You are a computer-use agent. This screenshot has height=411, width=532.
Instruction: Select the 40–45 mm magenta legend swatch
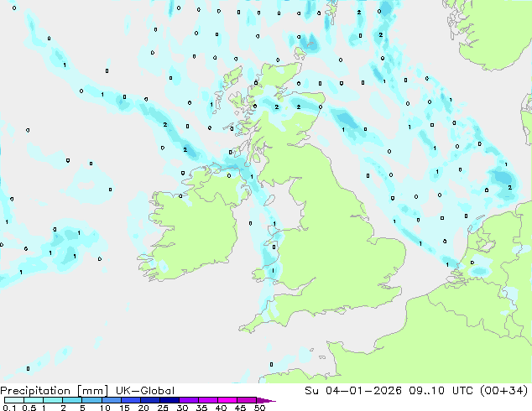tap(227, 400)
